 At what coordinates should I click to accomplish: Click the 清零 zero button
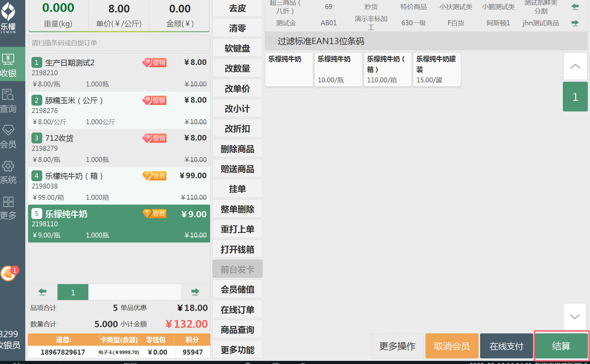click(238, 28)
